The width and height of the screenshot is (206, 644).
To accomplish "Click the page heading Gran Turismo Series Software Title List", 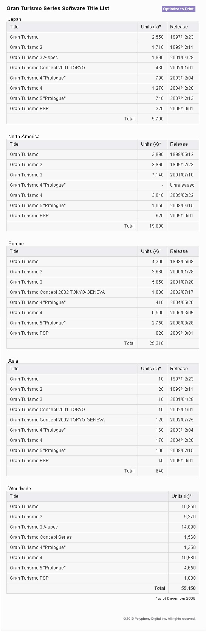I will pos(58,8).
